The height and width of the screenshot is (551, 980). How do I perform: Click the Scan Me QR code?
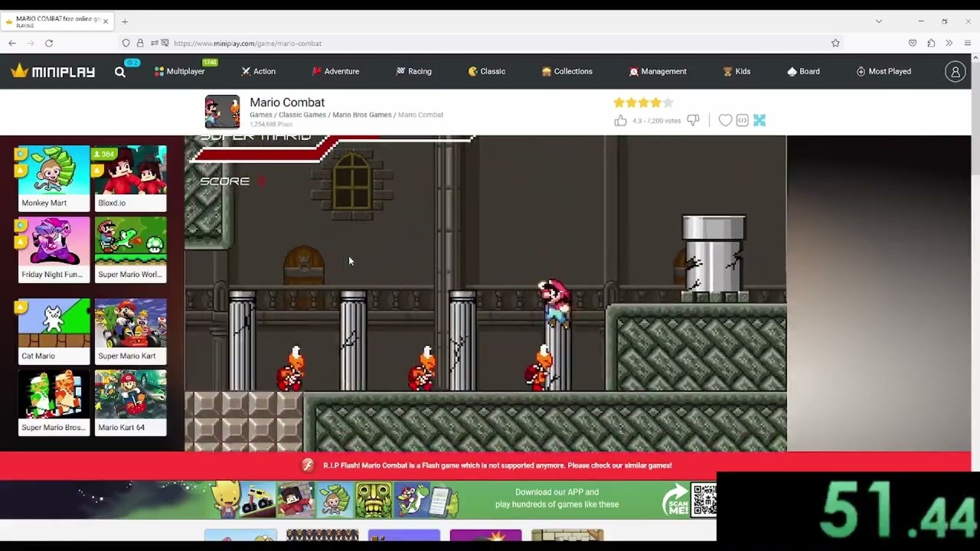coord(704,499)
